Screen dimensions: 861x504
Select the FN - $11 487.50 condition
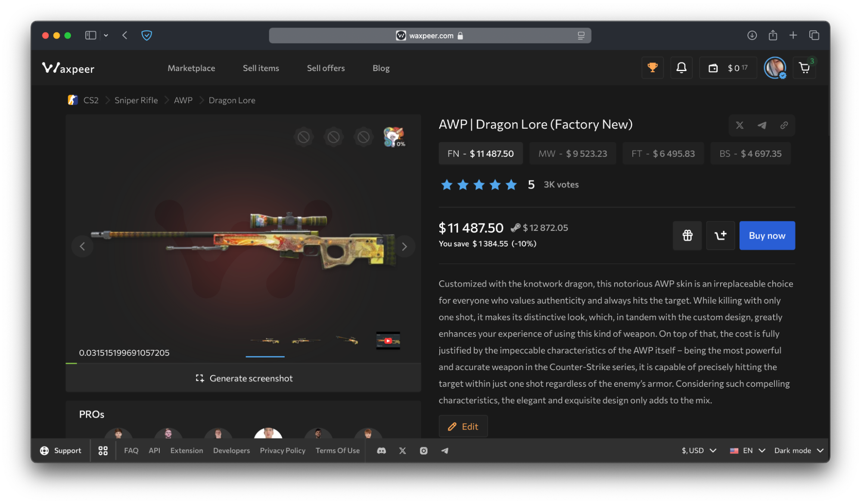coord(481,153)
